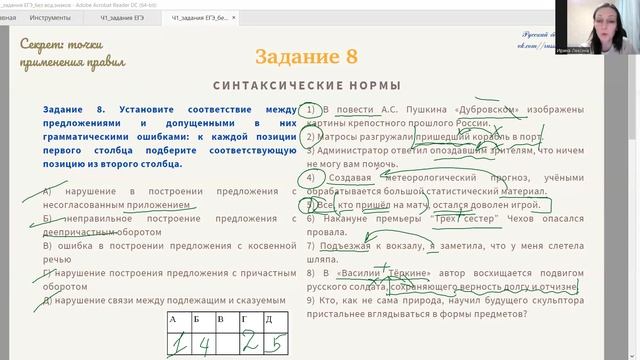Select the Ч1_задания ЕГЭ_бе... document tab
Viewport: 640px width, 360px height.
tap(199, 18)
